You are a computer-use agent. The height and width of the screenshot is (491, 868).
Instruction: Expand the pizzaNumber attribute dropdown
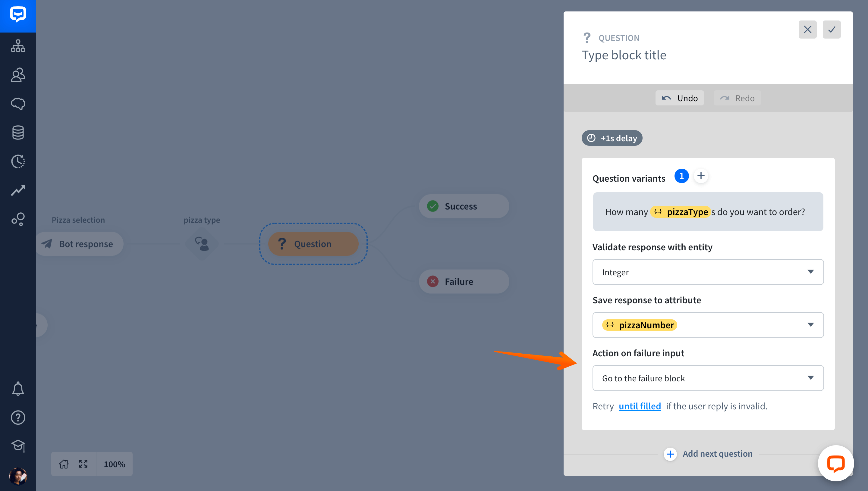pos(708,325)
